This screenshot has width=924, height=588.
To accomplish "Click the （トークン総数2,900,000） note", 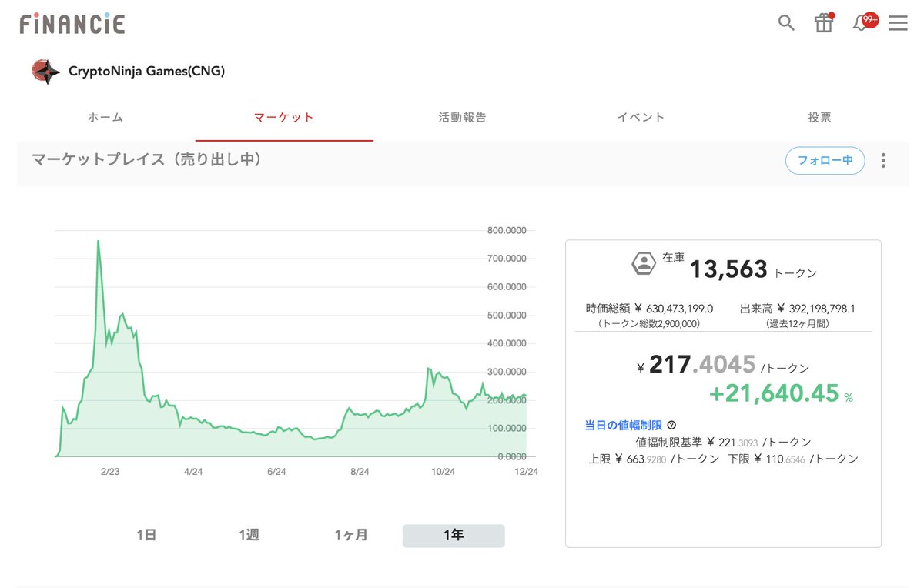I will click(649, 324).
